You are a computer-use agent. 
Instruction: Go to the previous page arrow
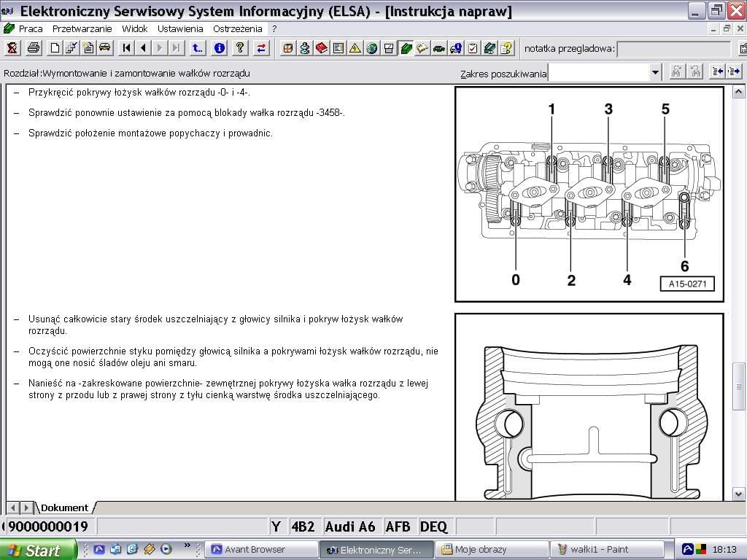point(143,47)
